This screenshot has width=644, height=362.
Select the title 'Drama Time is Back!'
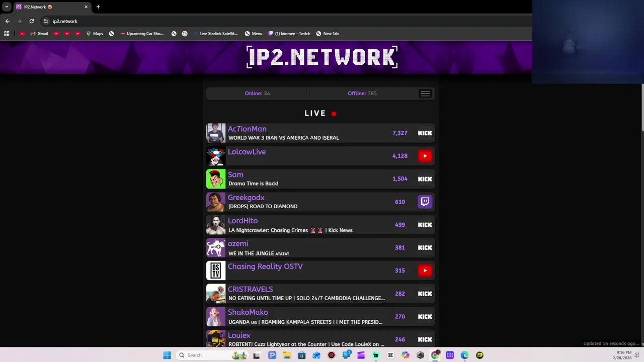(253, 184)
